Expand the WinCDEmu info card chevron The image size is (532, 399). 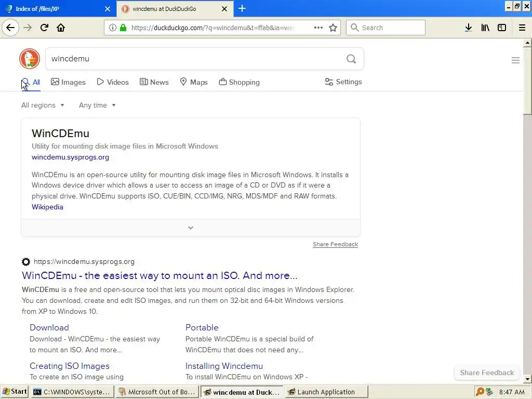coord(191,228)
